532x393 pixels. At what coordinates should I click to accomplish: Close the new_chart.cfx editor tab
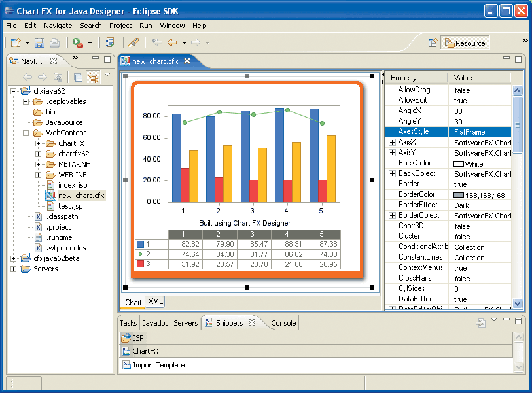[187, 61]
